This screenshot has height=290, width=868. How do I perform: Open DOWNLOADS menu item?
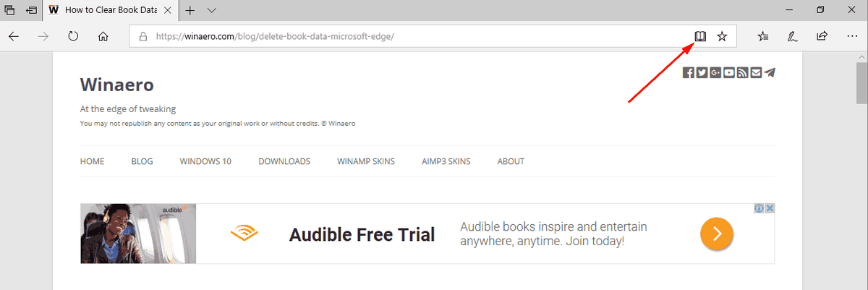click(284, 161)
